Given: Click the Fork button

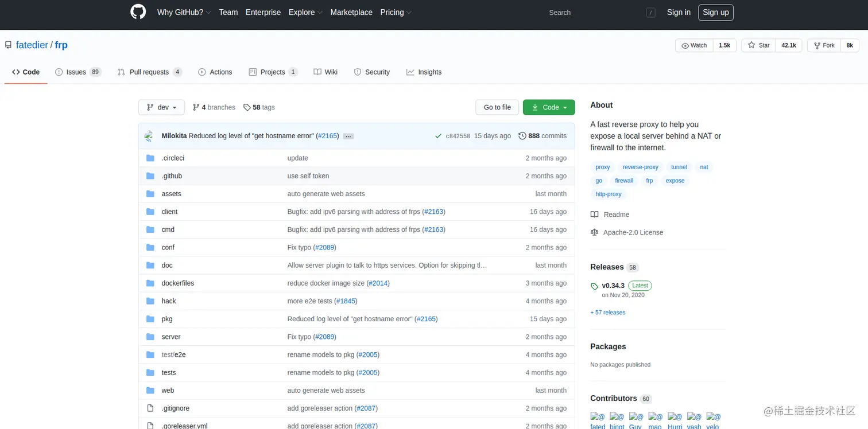Looking at the screenshot, I should point(824,45).
